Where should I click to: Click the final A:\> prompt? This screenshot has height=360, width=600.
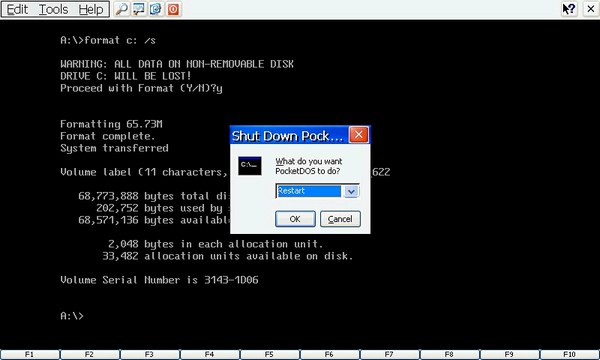[x=72, y=316]
